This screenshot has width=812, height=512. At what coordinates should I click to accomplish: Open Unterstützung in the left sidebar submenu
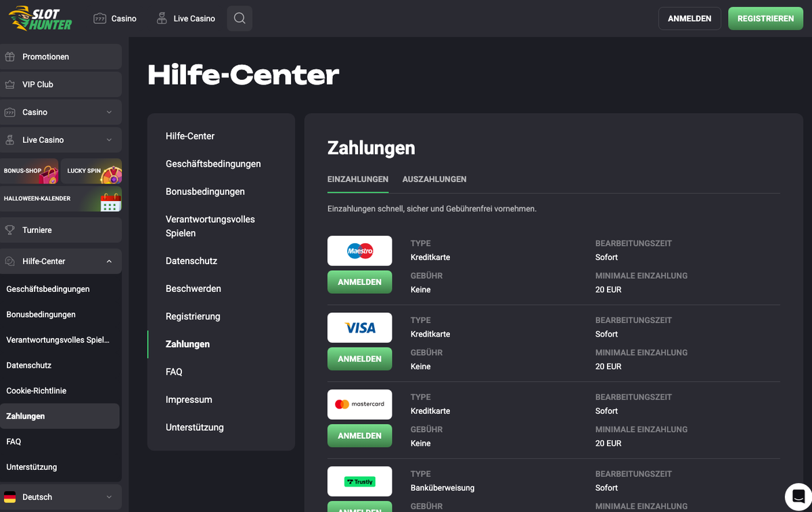coord(31,467)
